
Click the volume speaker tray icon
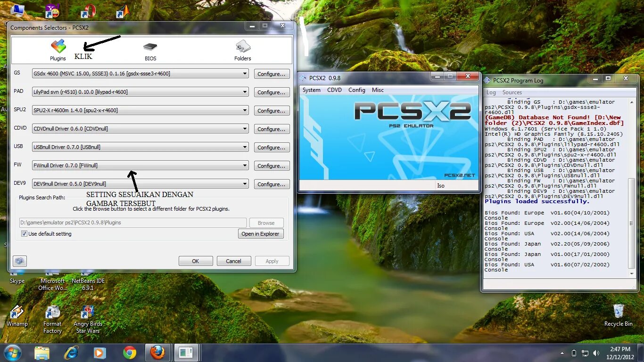pyautogui.click(x=596, y=353)
